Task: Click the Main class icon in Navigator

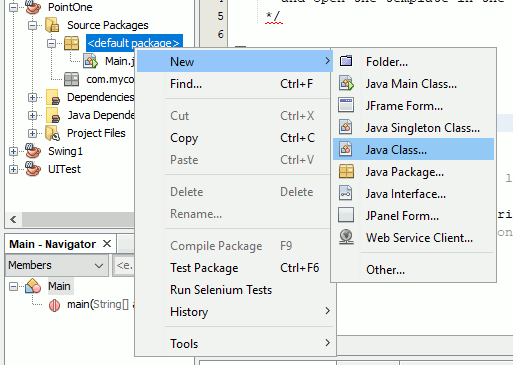Action: point(33,286)
